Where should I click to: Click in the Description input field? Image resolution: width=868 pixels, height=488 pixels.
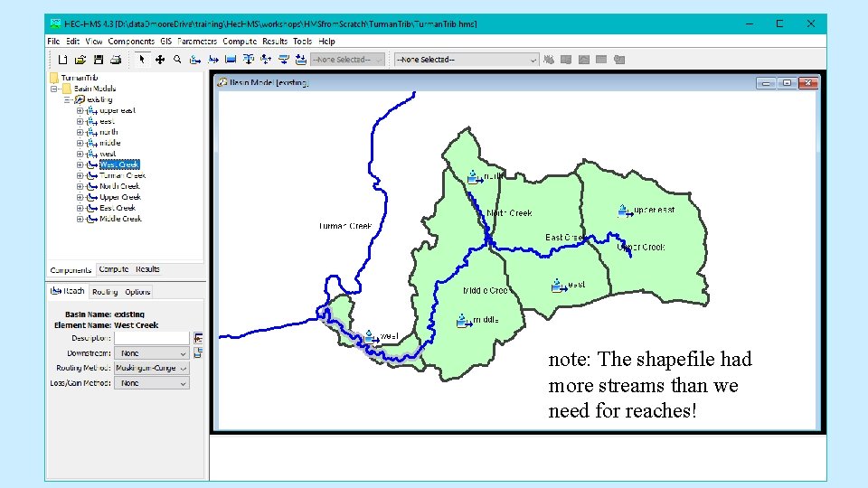pyautogui.click(x=152, y=338)
